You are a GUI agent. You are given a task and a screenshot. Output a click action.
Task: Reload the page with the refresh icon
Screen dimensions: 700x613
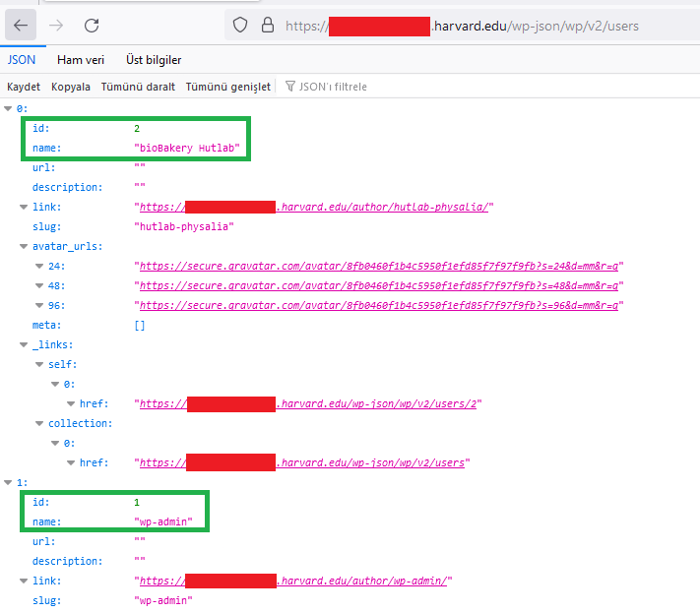pyautogui.click(x=92, y=26)
